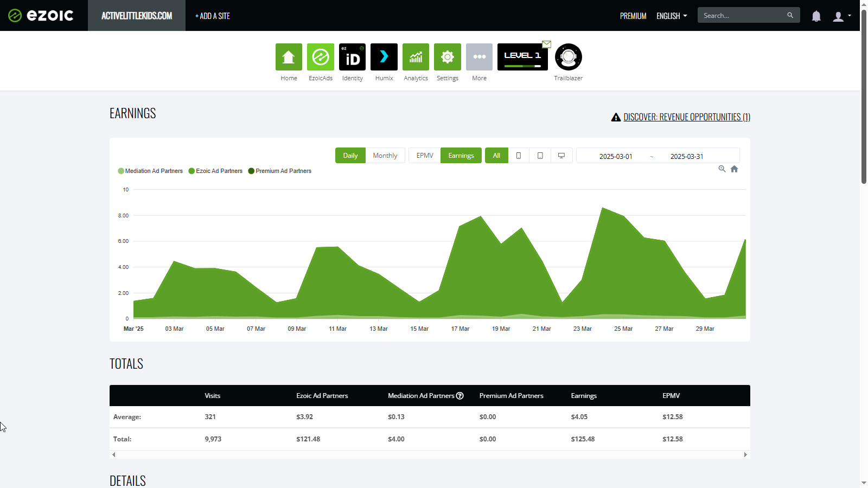Image resolution: width=868 pixels, height=488 pixels.
Task: Open the Settings gear icon
Action: tap(448, 57)
